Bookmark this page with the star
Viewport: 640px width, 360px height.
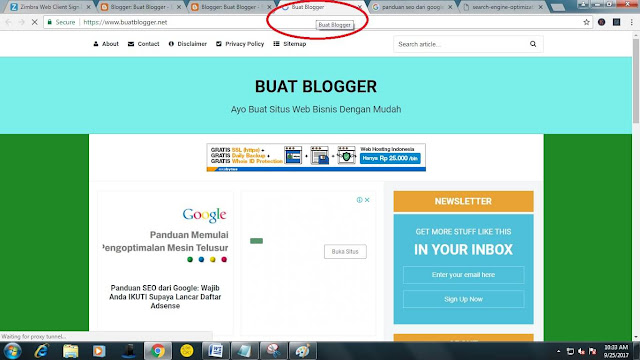[587, 22]
